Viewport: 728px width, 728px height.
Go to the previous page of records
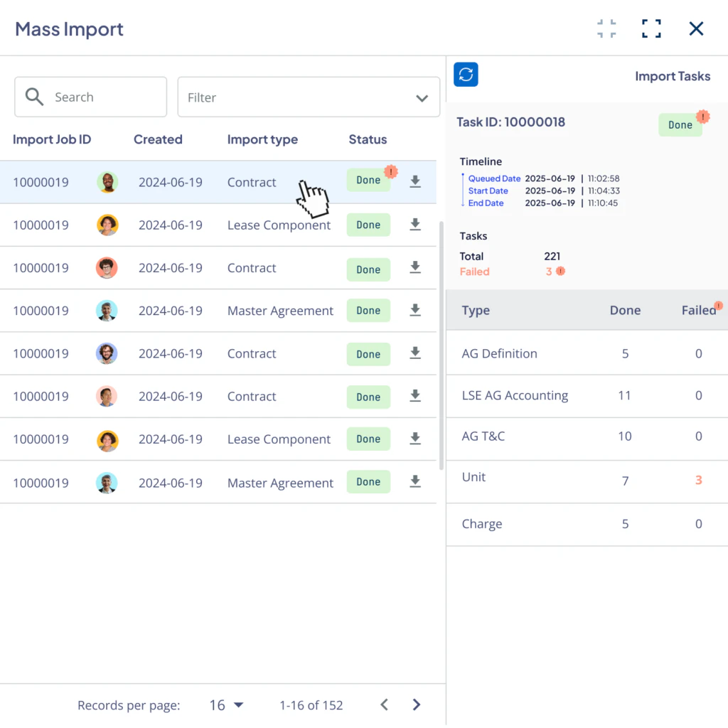(x=384, y=705)
